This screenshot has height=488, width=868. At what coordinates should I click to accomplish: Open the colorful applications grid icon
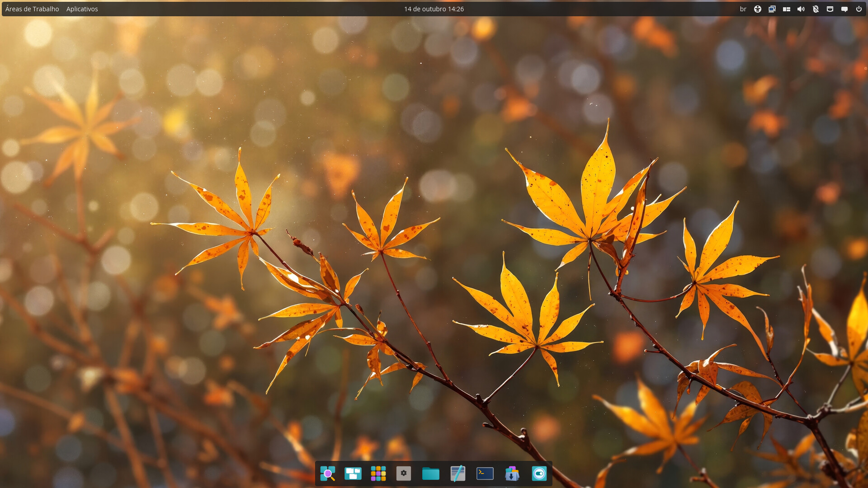pyautogui.click(x=378, y=474)
